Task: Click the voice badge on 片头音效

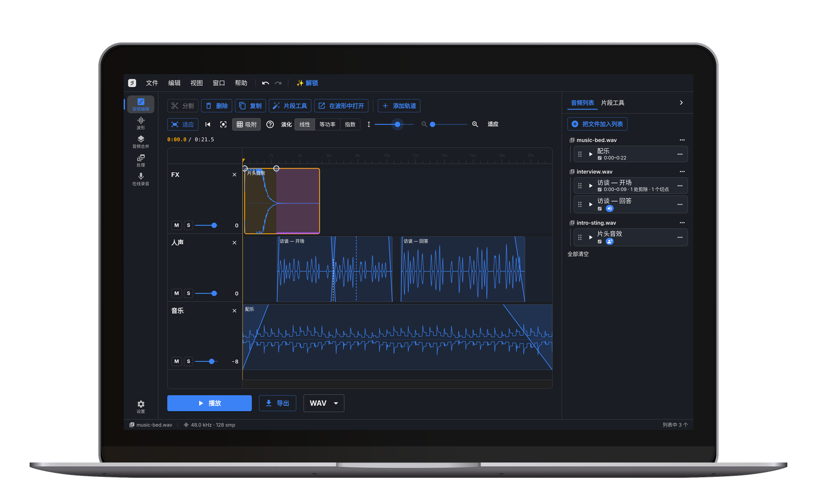Action: pyautogui.click(x=609, y=242)
